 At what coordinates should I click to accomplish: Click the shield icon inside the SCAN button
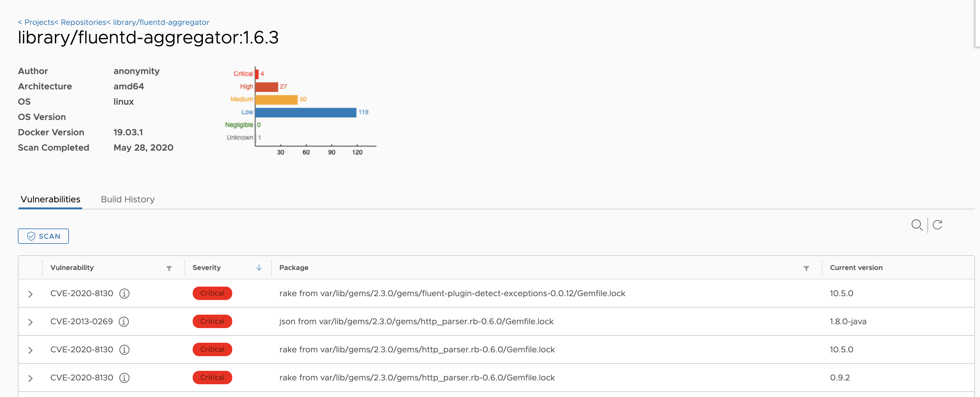pos(32,236)
